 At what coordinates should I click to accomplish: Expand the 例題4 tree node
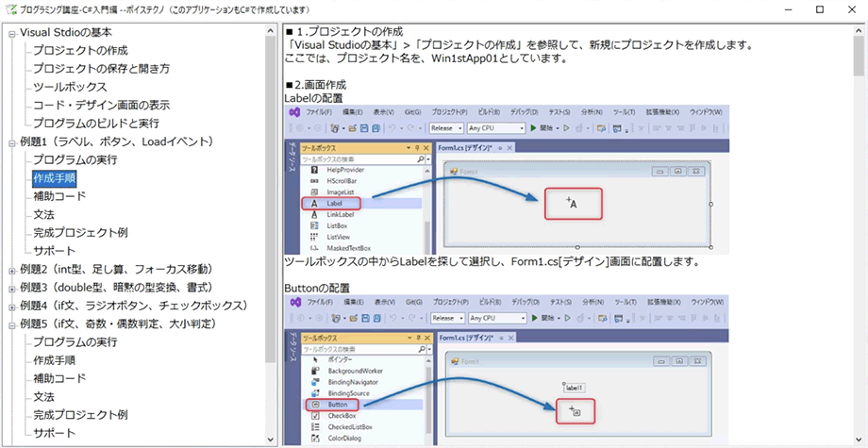(x=12, y=307)
